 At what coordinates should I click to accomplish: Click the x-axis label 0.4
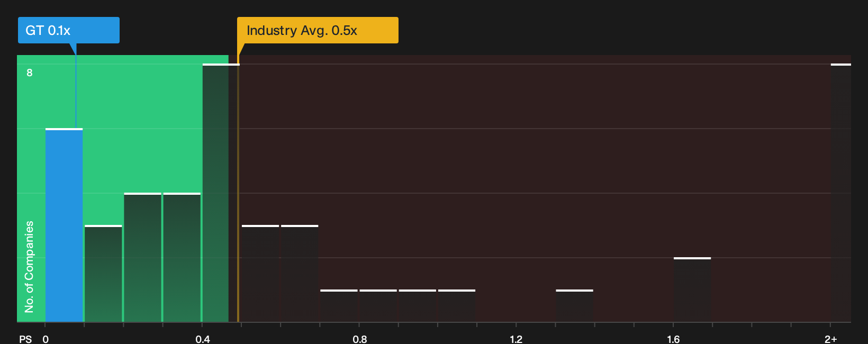[203, 339]
